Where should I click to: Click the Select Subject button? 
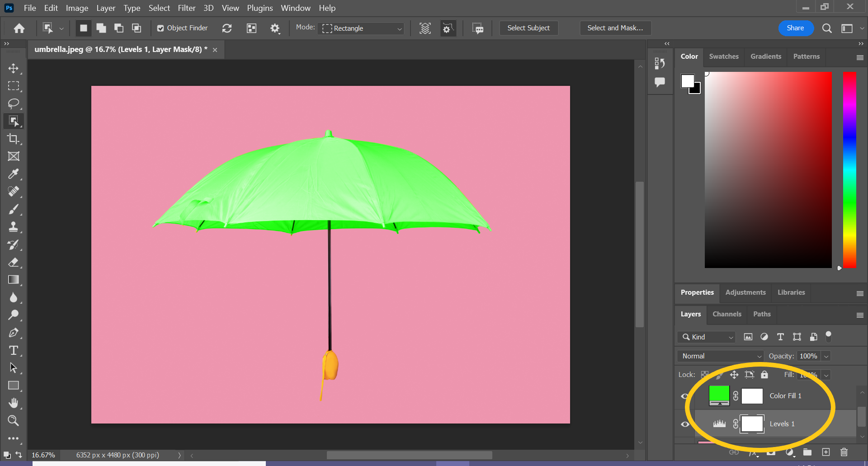(528, 28)
